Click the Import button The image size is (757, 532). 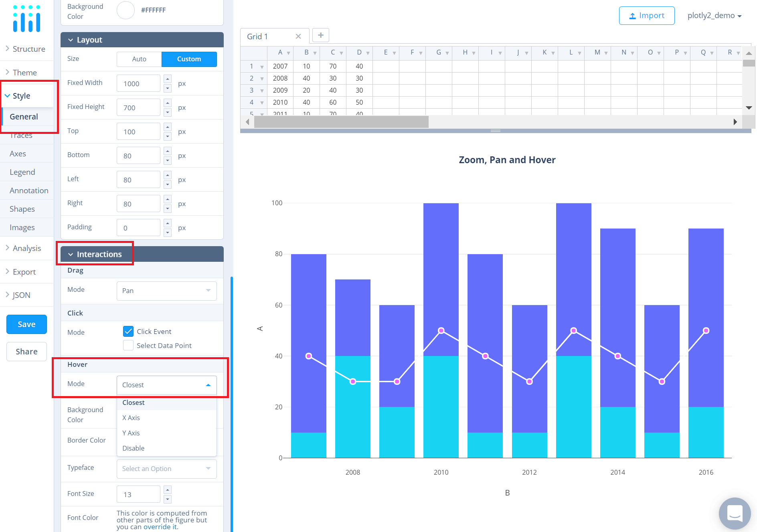click(647, 16)
